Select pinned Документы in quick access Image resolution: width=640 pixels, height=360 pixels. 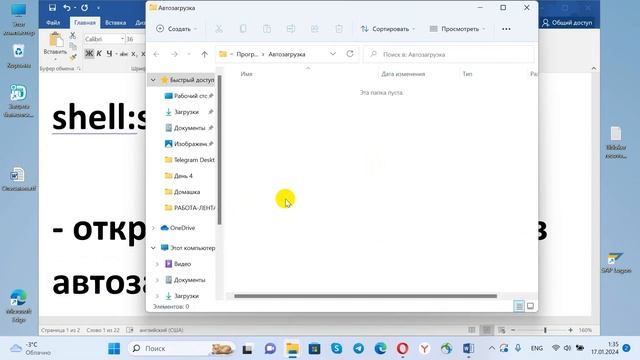(x=189, y=128)
